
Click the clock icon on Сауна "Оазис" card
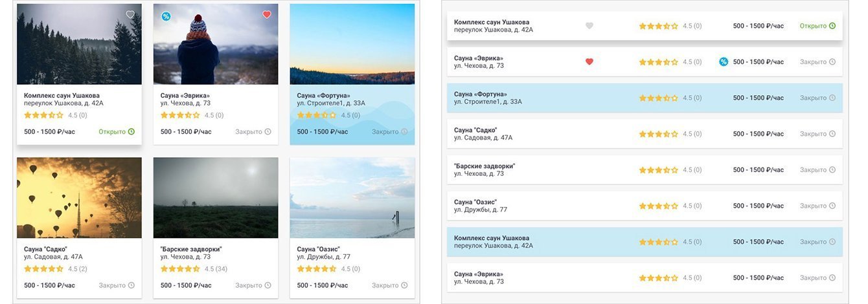click(405, 285)
